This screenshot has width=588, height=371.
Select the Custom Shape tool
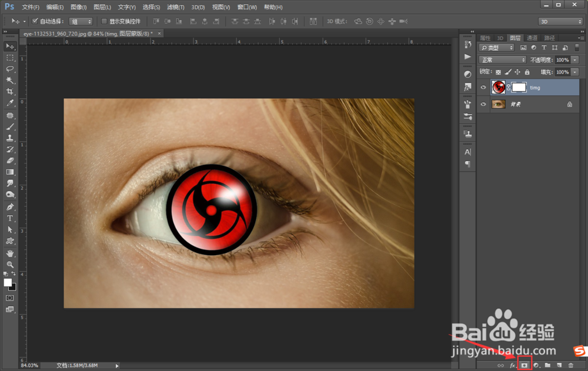click(10, 241)
